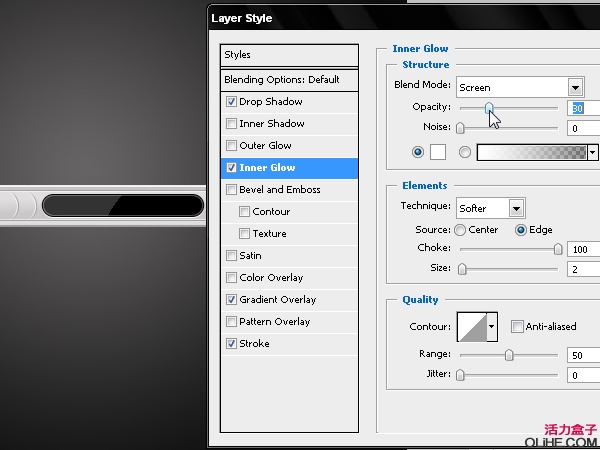
Task: Click the white glow color swatch
Action: click(x=438, y=152)
